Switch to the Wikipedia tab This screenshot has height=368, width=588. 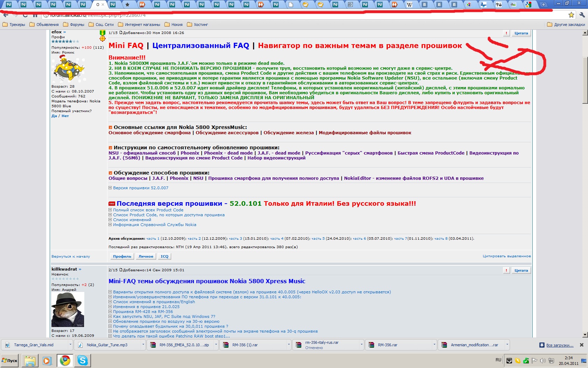[409, 5]
